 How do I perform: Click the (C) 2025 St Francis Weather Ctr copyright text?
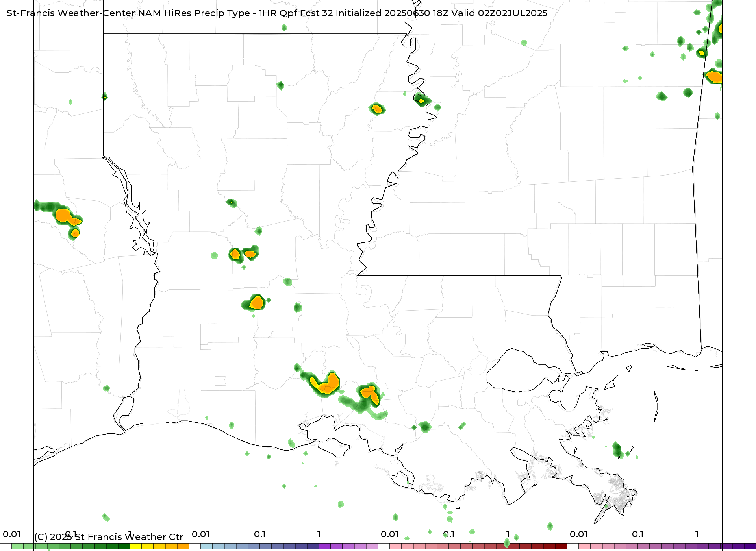point(109,537)
